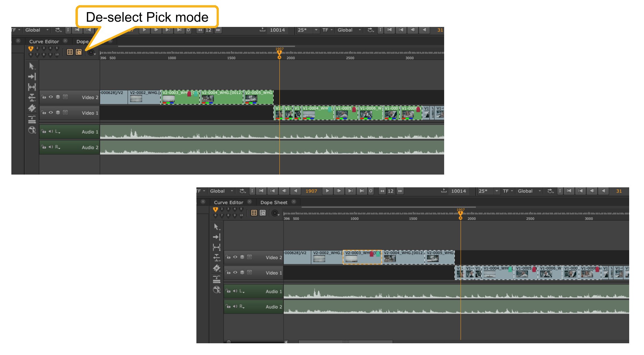644x355 pixels.
Task: Switch to the Dope Sheet tab
Action: pos(274,203)
